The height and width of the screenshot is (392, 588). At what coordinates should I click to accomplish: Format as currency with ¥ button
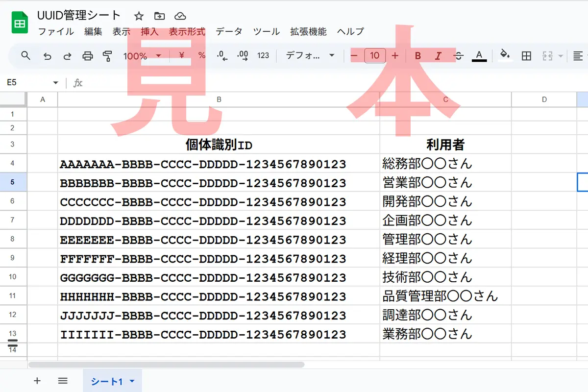[x=182, y=55]
